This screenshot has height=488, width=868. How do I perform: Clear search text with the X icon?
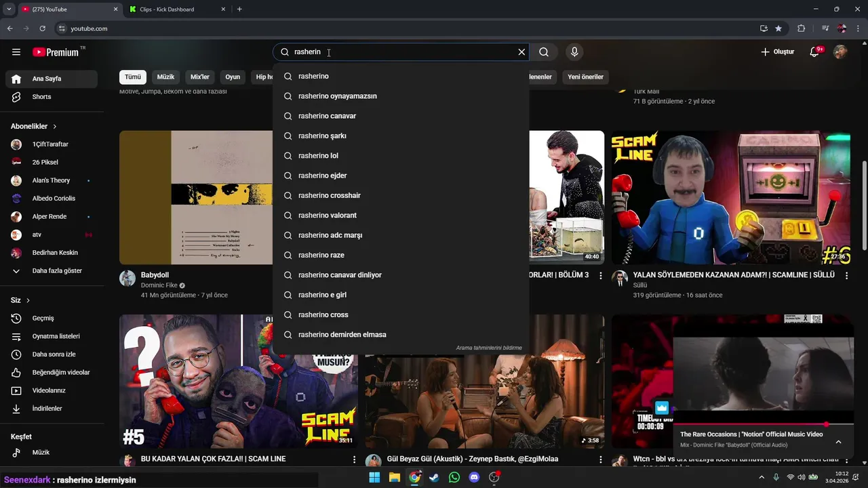pyautogui.click(x=521, y=52)
